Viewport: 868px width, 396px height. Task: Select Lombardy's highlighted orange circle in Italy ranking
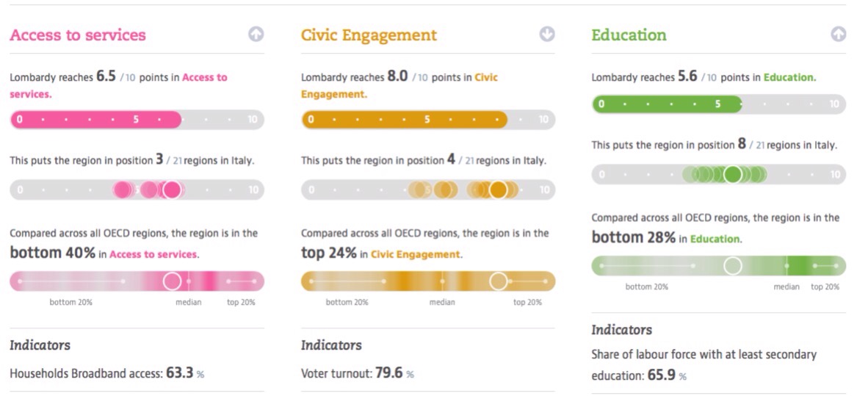coord(499,190)
